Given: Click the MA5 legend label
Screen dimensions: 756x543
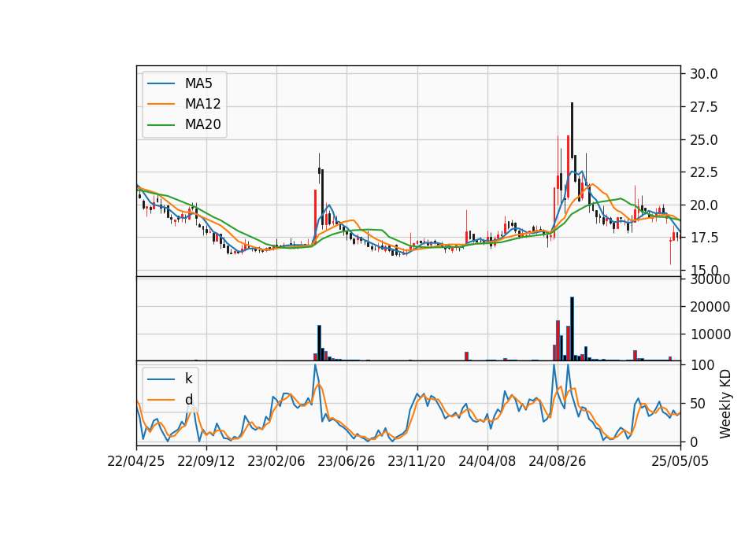Looking at the screenshot, I should pyautogui.click(x=198, y=83).
